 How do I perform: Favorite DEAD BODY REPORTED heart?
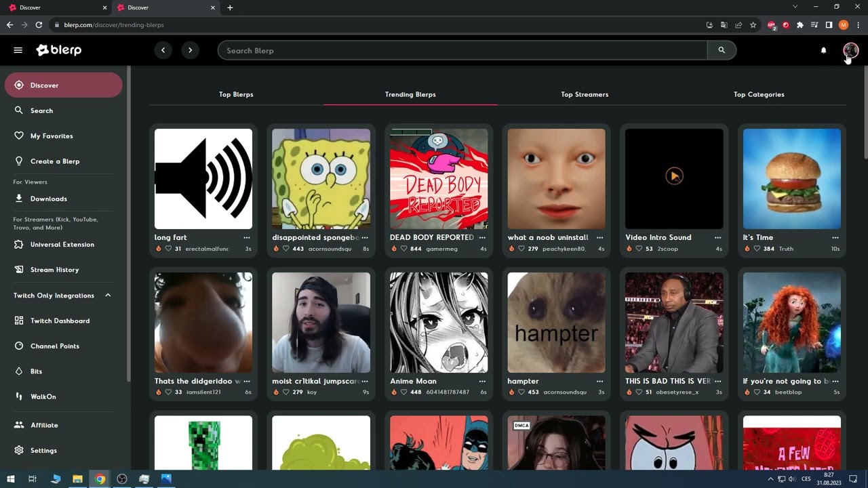(403, 249)
